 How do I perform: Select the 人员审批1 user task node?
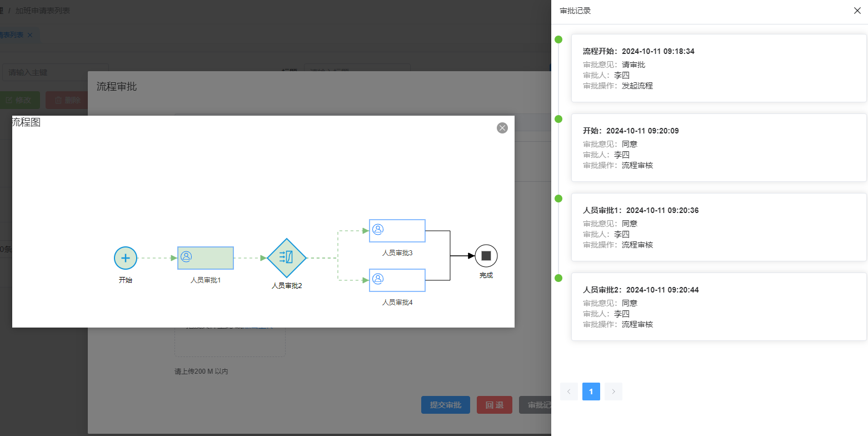pyautogui.click(x=206, y=258)
